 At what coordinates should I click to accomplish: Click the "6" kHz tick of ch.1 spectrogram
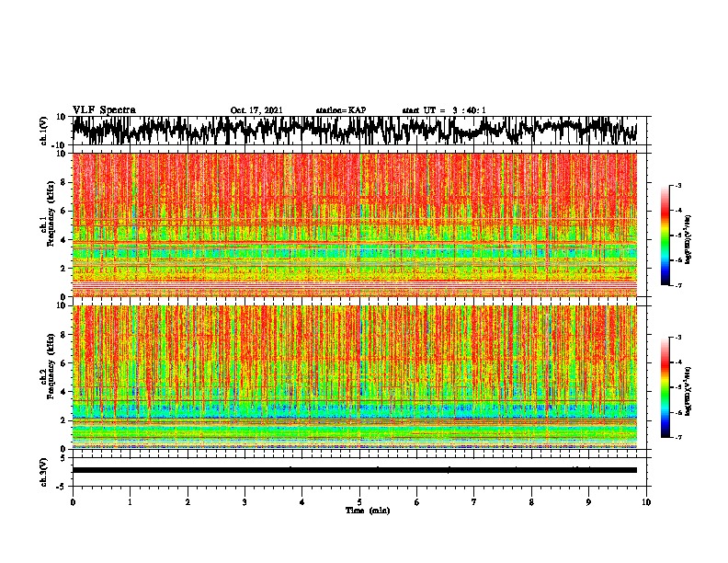64,211
